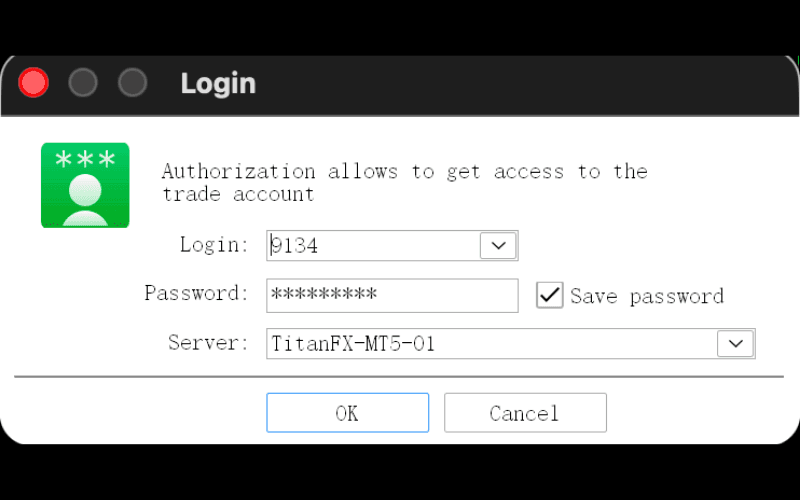Click the Password field label

(196, 293)
